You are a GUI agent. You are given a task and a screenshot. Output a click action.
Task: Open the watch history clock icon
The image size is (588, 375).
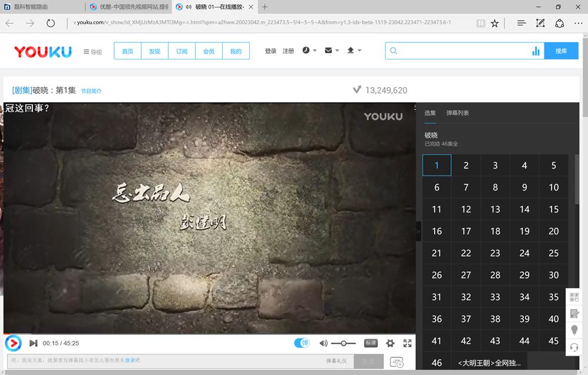pyautogui.click(x=306, y=50)
